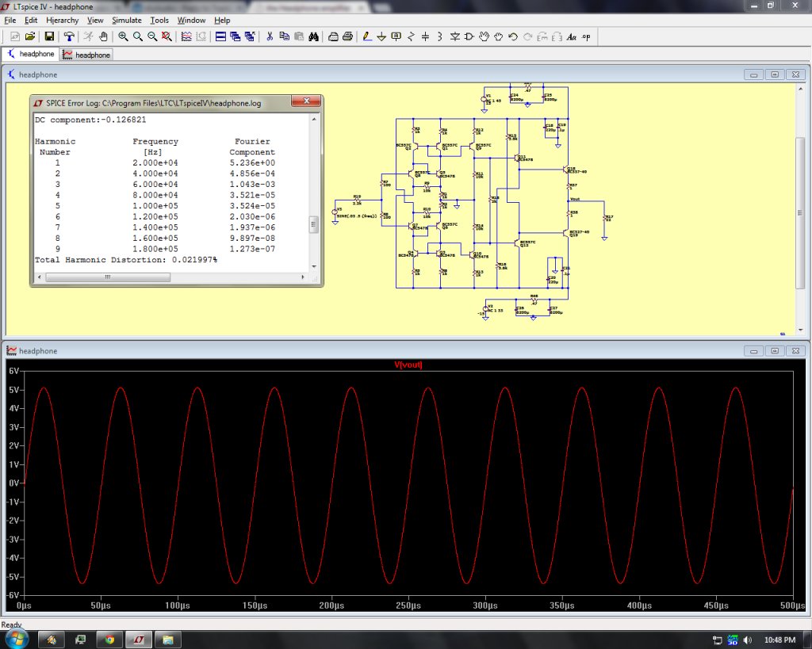
Task: Click the DC component value line
Action: (90, 120)
